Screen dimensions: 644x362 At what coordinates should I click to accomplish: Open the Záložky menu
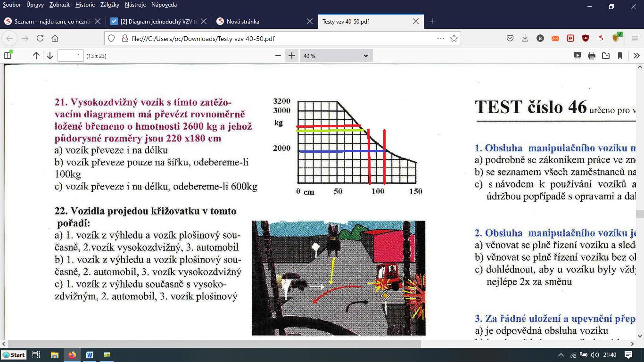[x=110, y=5]
